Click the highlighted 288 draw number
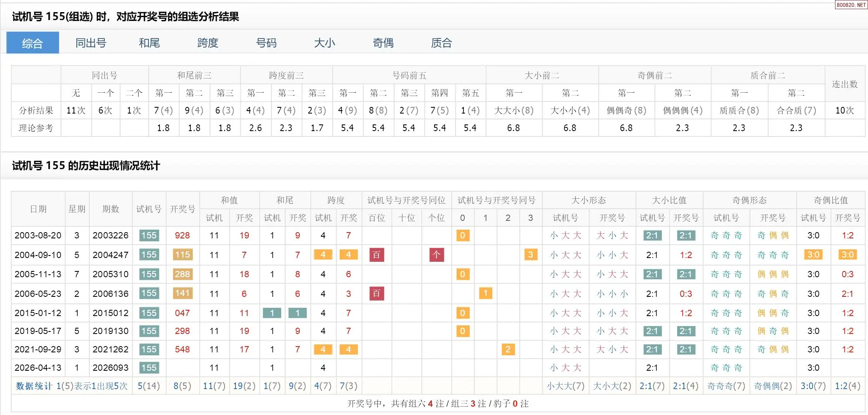Viewport: 868px width, 415px height. tap(182, 274)
